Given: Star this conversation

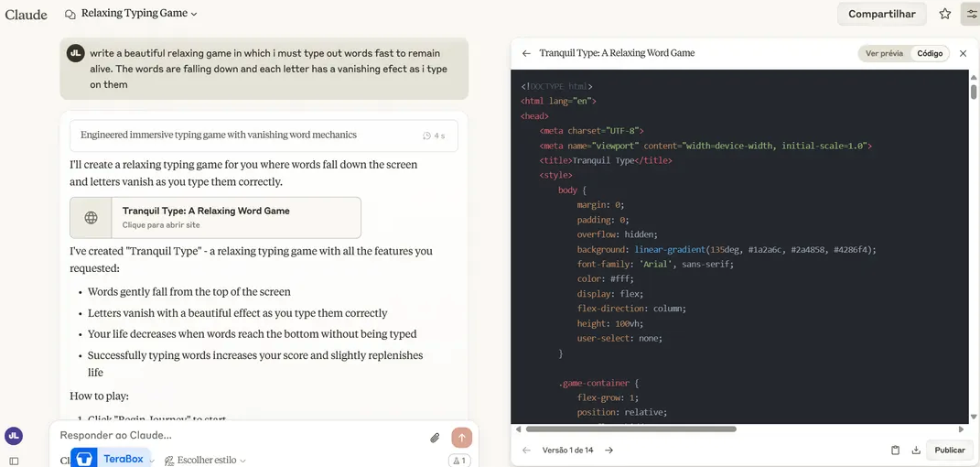Looking at the screenshot, I should tap(945, 14).
